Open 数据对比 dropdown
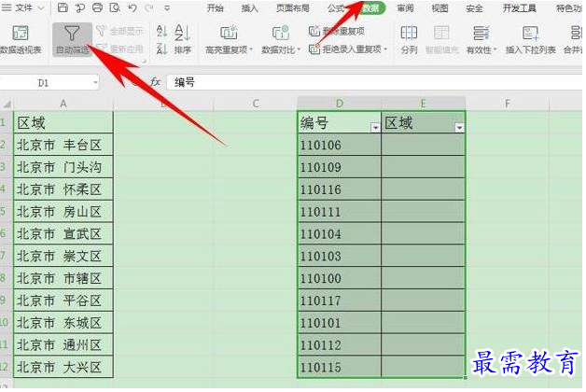 [281, 39]
